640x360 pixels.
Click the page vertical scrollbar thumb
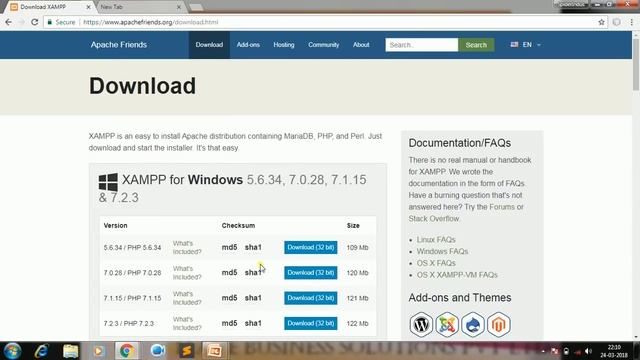(x=636, y=64)
